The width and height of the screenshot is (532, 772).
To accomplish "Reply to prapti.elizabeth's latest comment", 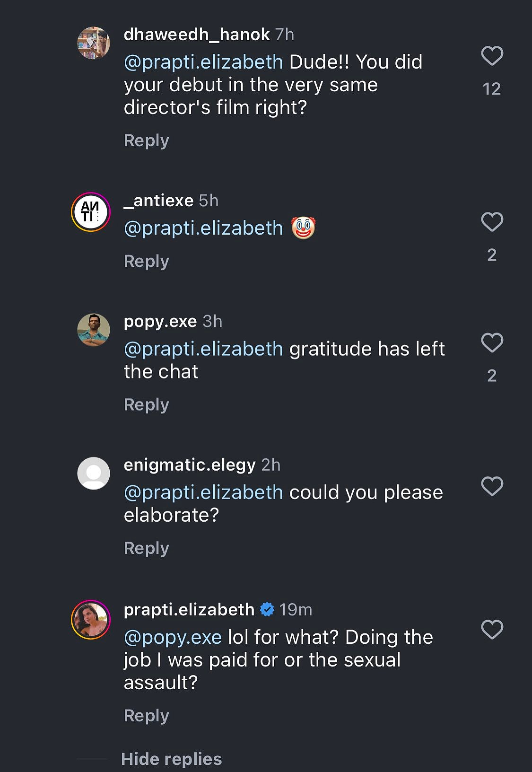I will point(146,716).
